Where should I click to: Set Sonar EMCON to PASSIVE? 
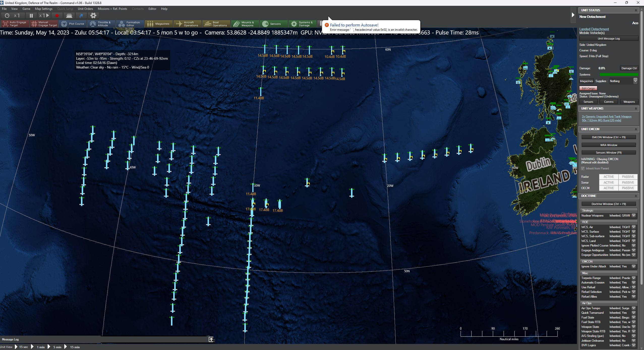pyautogui.click(x=628, y=183)
